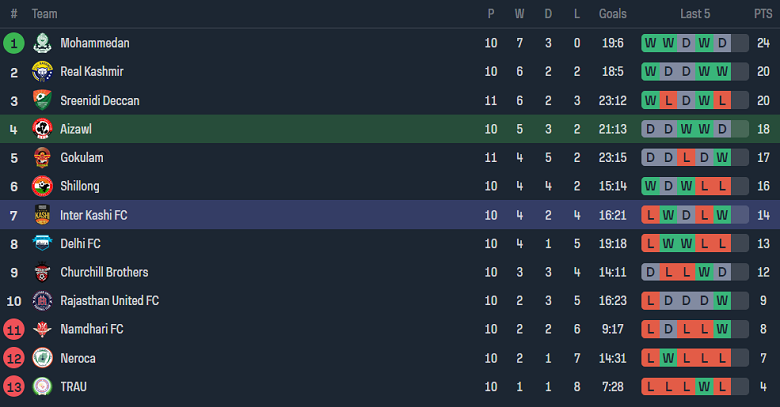Screen dimensions: 780x407
Task: Click the Churchill Brothers team logo
Action: coord(42,272)
